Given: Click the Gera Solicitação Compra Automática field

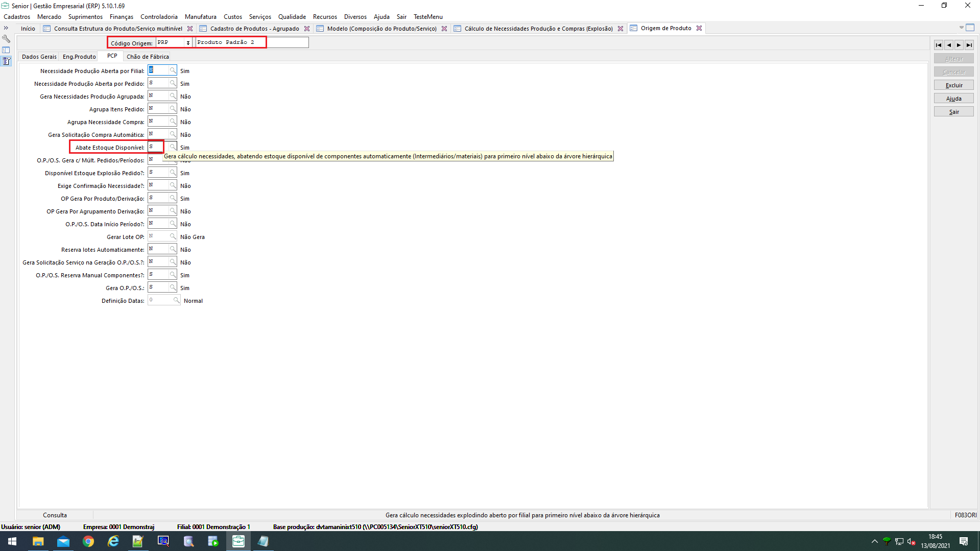Looking at the screenshot, I should pos(158,134).
